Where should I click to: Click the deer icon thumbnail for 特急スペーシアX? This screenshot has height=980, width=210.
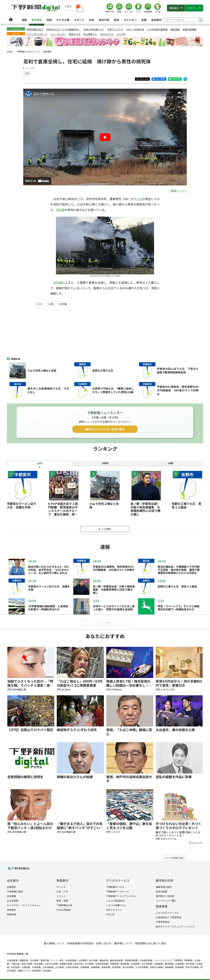146,606
